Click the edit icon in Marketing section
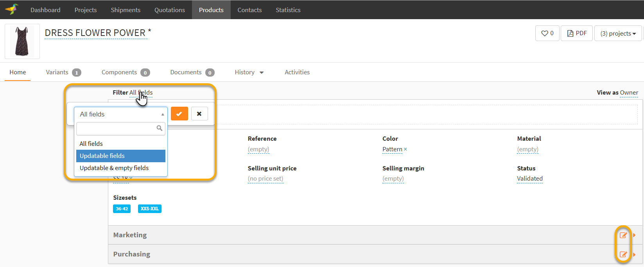Screen dimensions: 644x267 623,235
